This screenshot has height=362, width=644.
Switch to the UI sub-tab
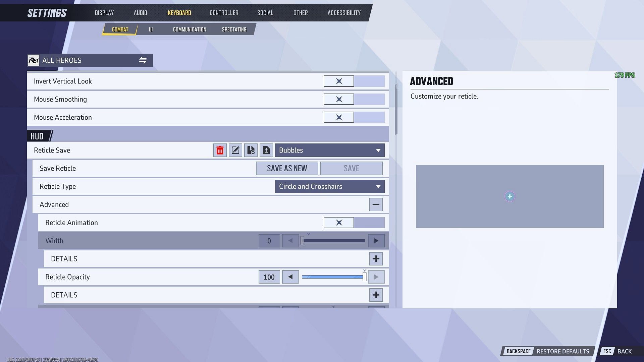click(151, 29)
